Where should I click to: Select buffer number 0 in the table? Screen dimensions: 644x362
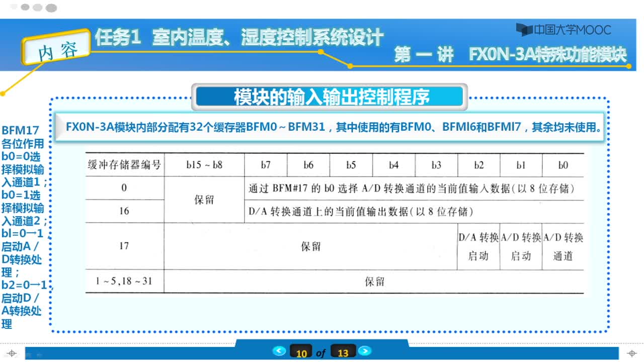tap(124, 188)
